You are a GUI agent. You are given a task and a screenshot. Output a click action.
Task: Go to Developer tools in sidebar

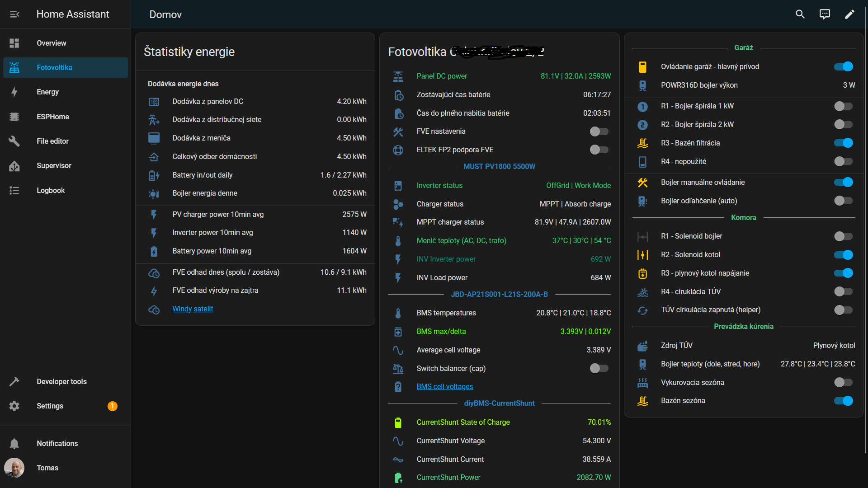[61, 381]
